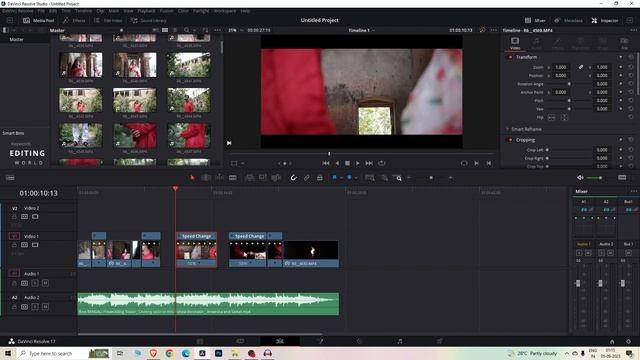The width and height of the screenshot is (640, 360).
Task: Toggle the Cropping section enable switch
Action: [510, 140]
